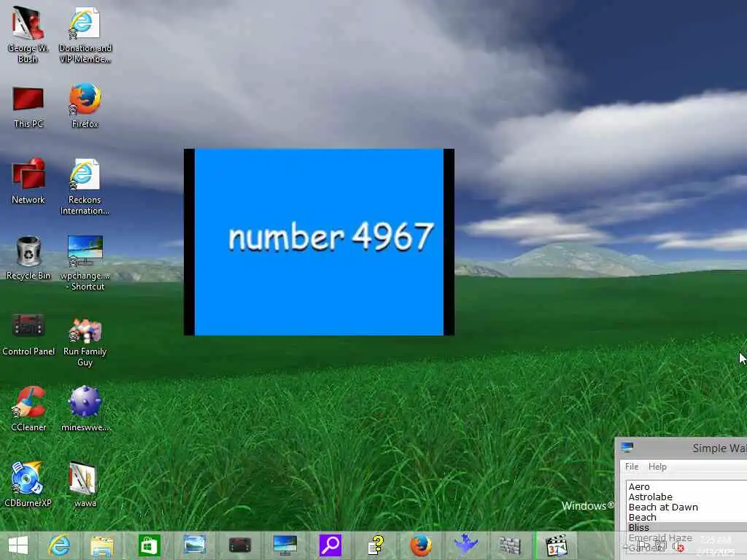Open File Explorer on the taskbar
747x560 pixels.
pos(102,546)
